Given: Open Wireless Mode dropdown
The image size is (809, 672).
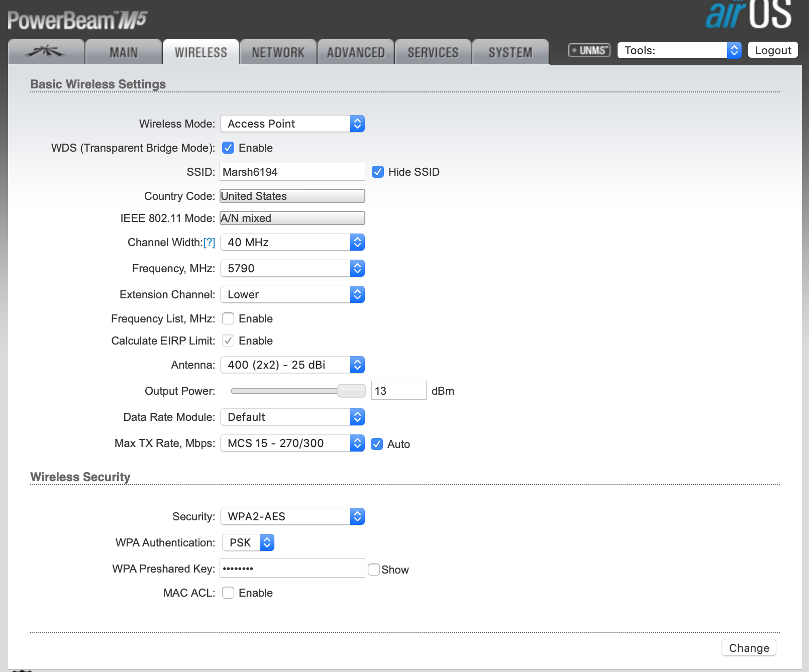Looking at the screenshot, I should click(x=292, y=124).
